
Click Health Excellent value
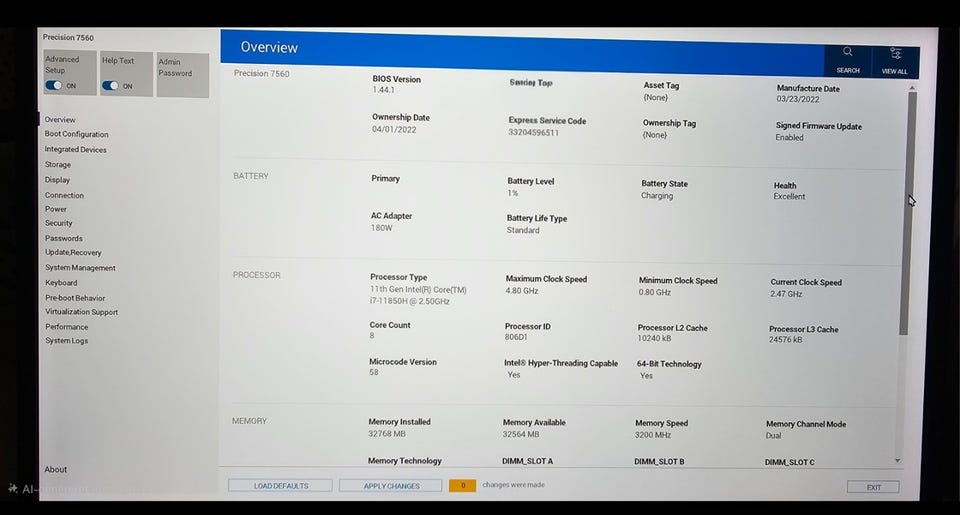[x=789, y=197]
